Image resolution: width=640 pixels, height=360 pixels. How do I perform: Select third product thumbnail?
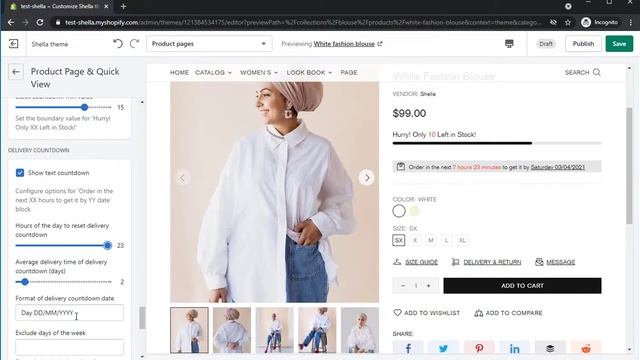click(x=274, y=330)
